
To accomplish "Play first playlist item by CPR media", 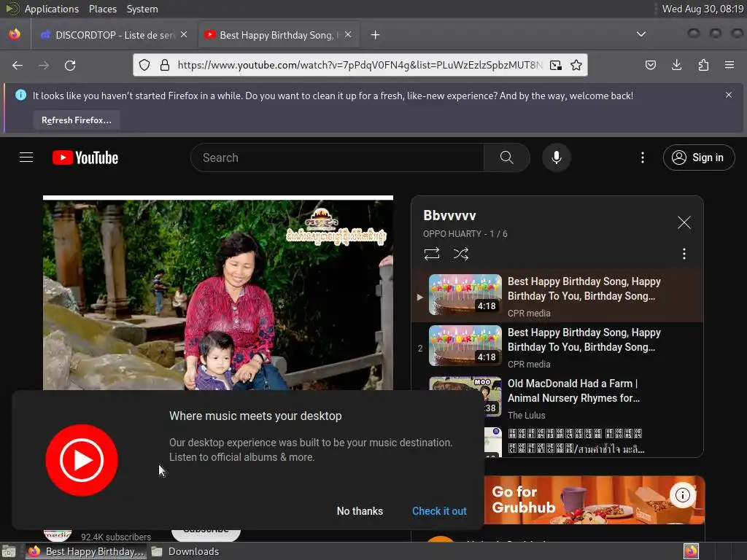I will 557,296.
